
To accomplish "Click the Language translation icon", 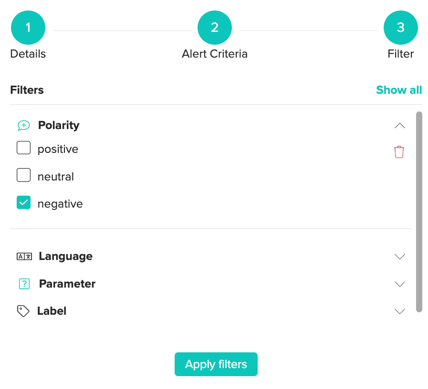I will pyautogui.click(x=24, y=256).
